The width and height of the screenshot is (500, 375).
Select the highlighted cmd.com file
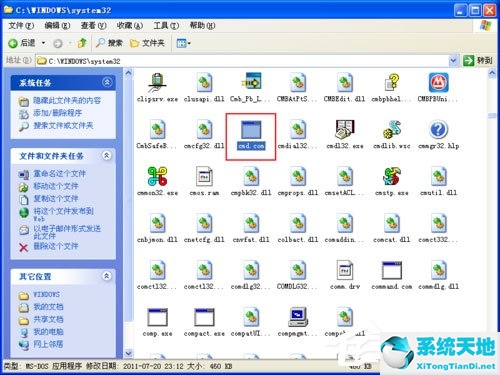(x=251, y=135)
